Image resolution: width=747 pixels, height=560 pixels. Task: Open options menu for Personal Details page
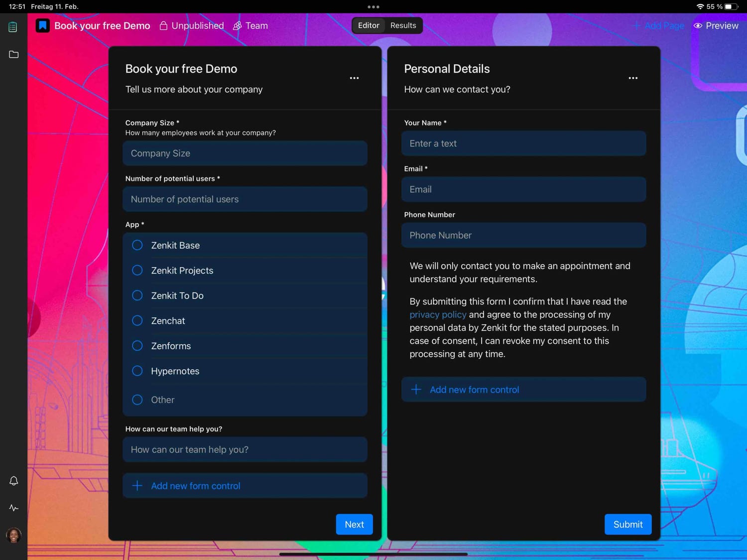pos(633,78)
